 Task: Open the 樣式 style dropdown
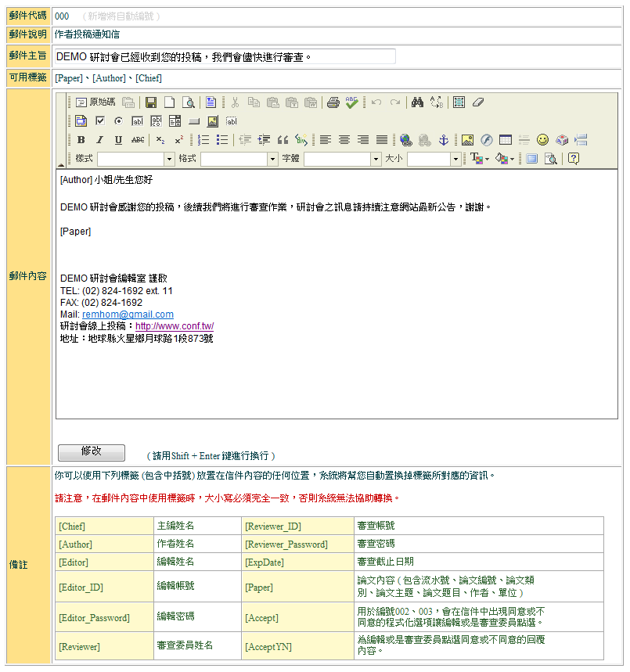tap(169, 159)
